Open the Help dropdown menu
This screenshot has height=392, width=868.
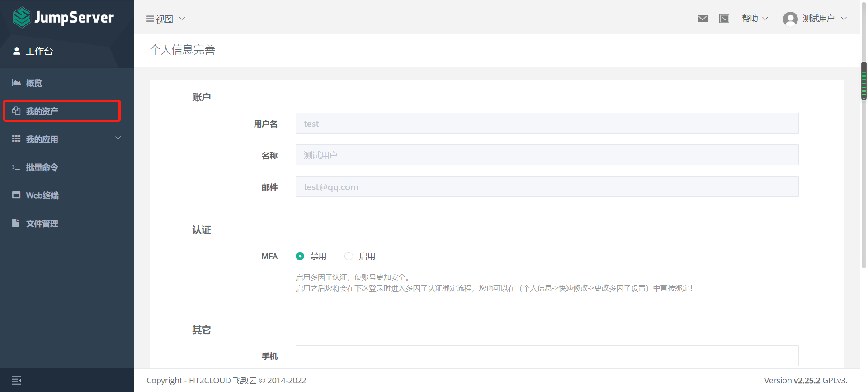755,19
